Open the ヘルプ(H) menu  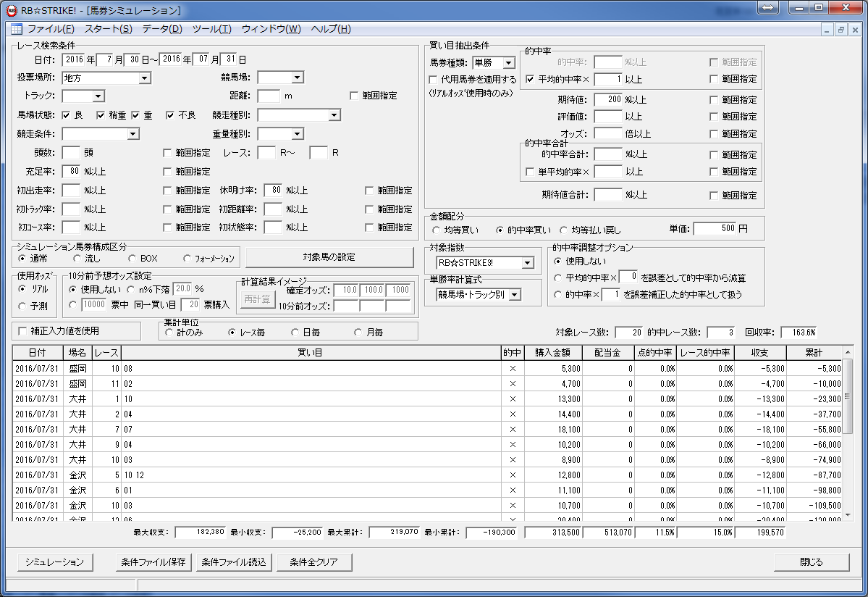[331, 30]
